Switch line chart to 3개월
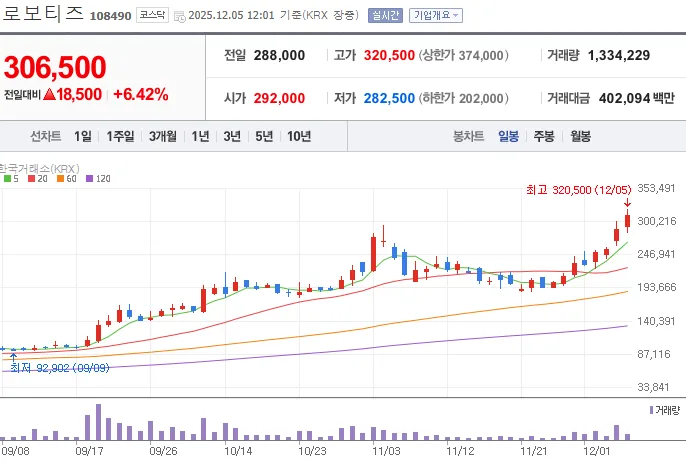This screenshot has height=476, width=686. point(162,136)
